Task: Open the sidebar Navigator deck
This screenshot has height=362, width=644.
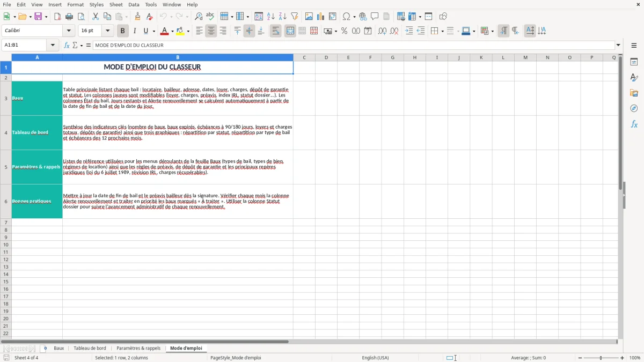Action: point(634,108)
